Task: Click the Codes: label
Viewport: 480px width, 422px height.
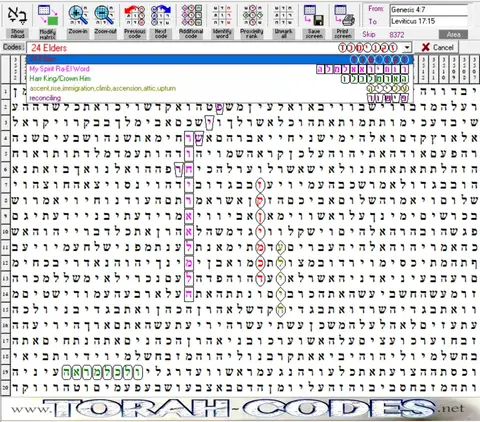Action: click(13, 47)
